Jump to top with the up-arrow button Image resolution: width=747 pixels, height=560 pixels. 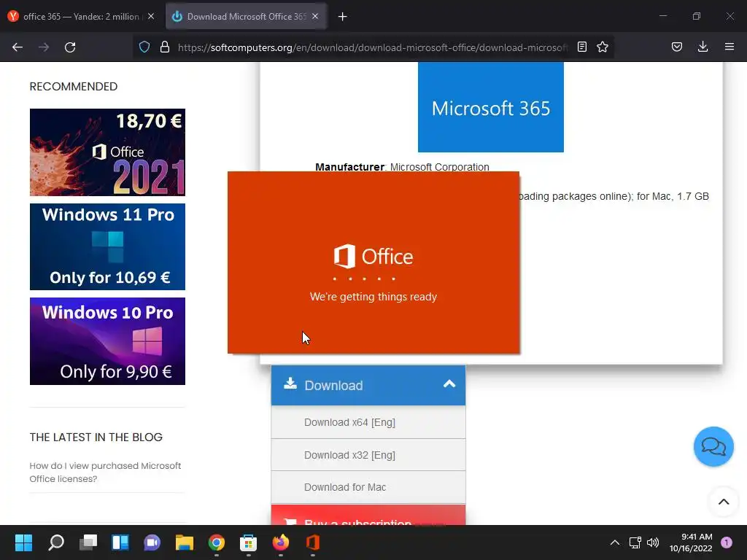tap(724, 502)
